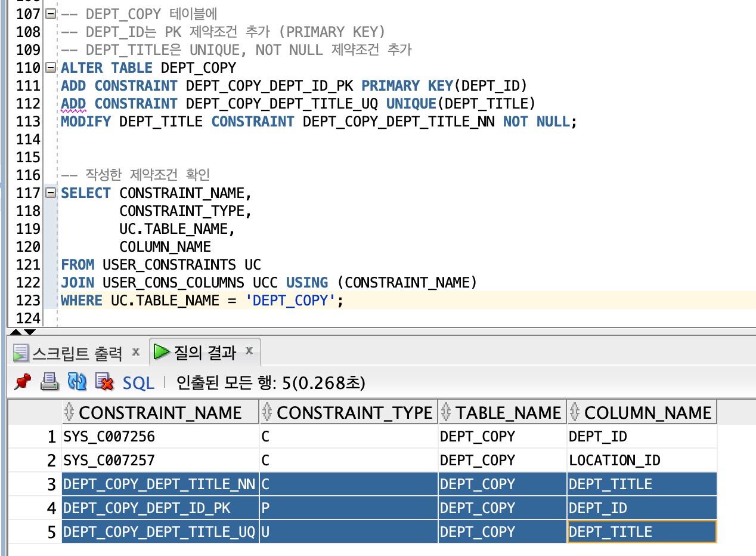Screen dimensions: 756x556
Task: Click the red X delete row icon
Action: coord(105,382)
